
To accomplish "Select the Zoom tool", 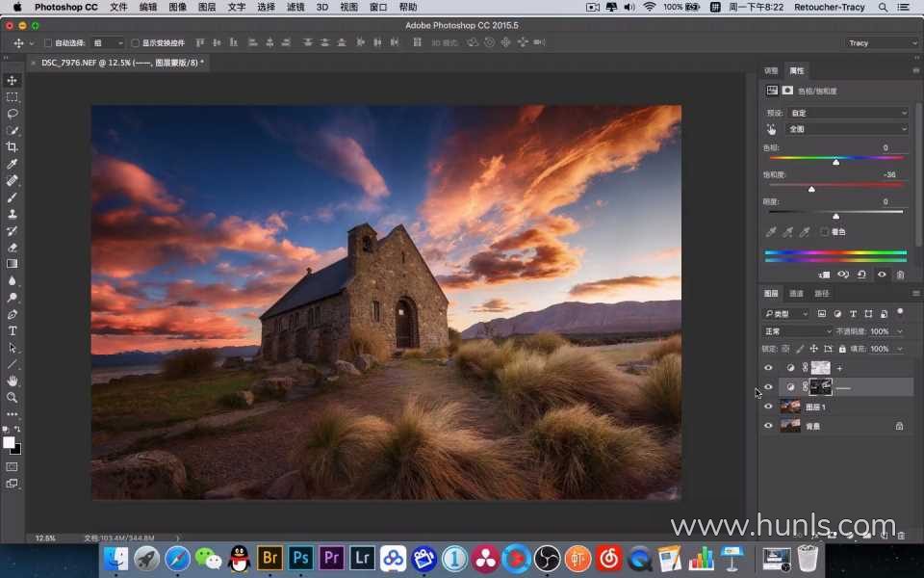I will tap(12, 398).
